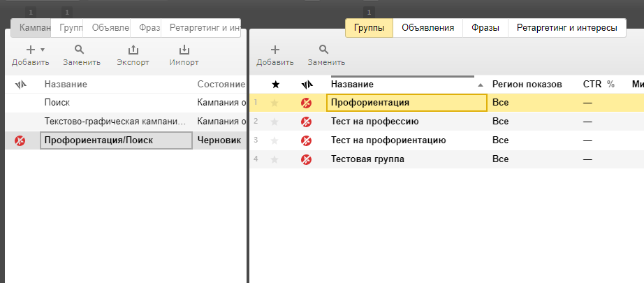Click red status icon of Тестовая группа
The height and width of the screenshot is (283, 644).
click(x=307, y=159)
